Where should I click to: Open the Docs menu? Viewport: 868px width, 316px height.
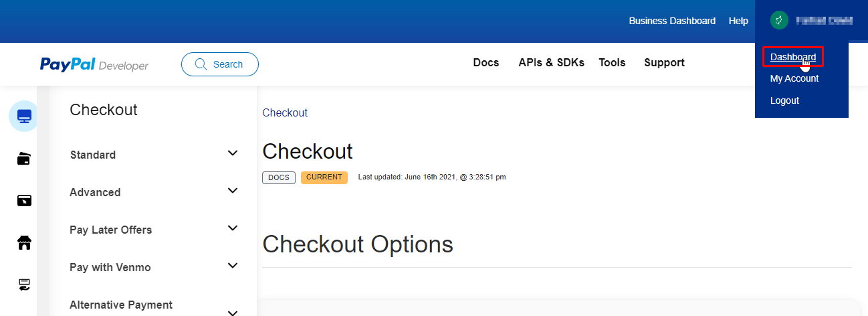tap(486, 62)
